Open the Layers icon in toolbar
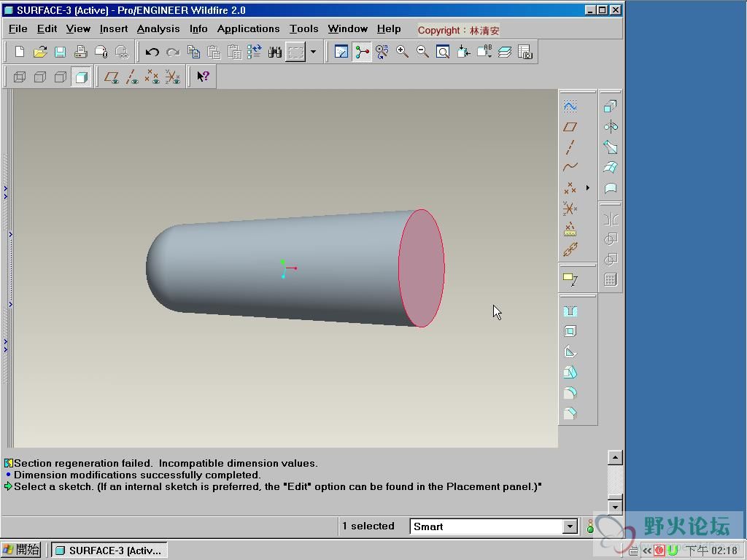This screenshot has width=747, height=560. click(x=505, y=52)
